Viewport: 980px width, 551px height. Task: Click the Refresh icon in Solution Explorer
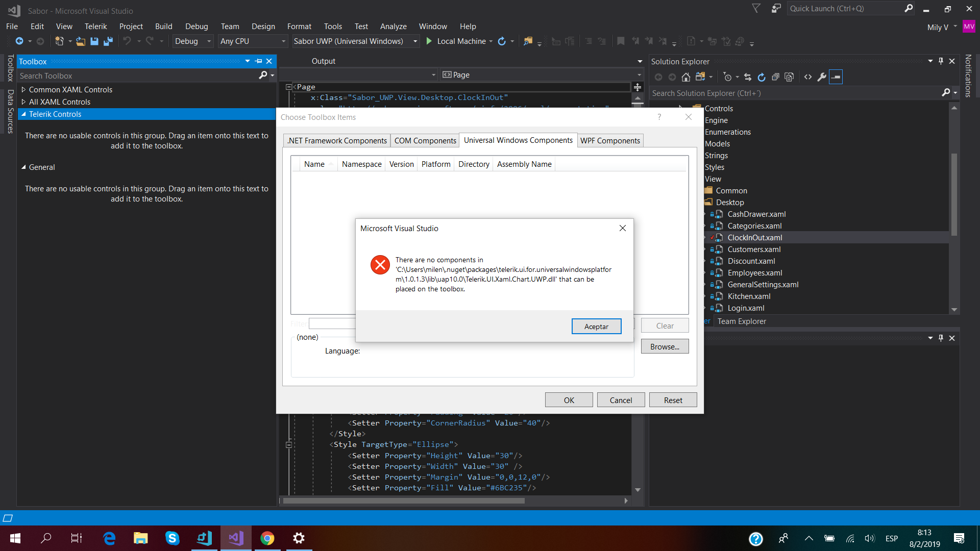(762, 77)
